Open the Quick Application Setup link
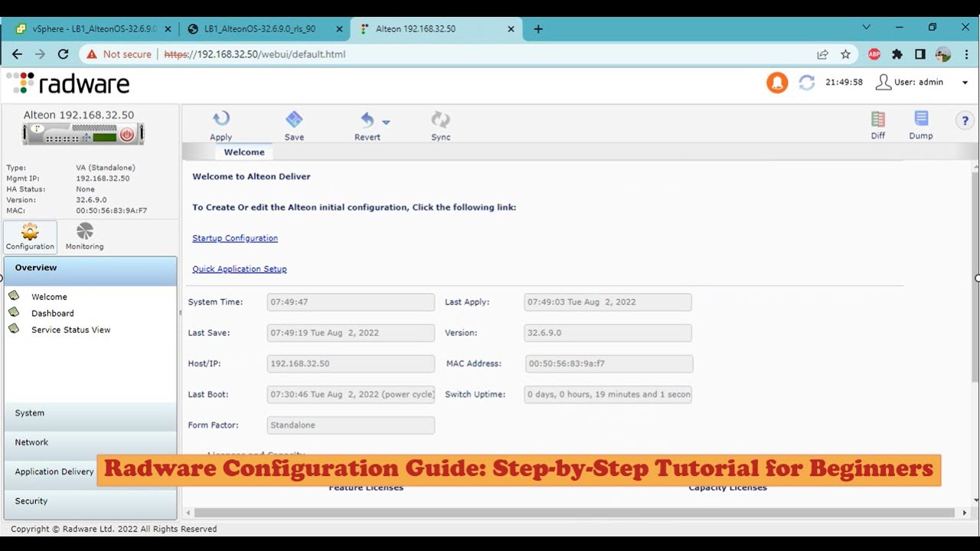Image resolution: width=980 pixels, height=551 pixels. (240, 269)
